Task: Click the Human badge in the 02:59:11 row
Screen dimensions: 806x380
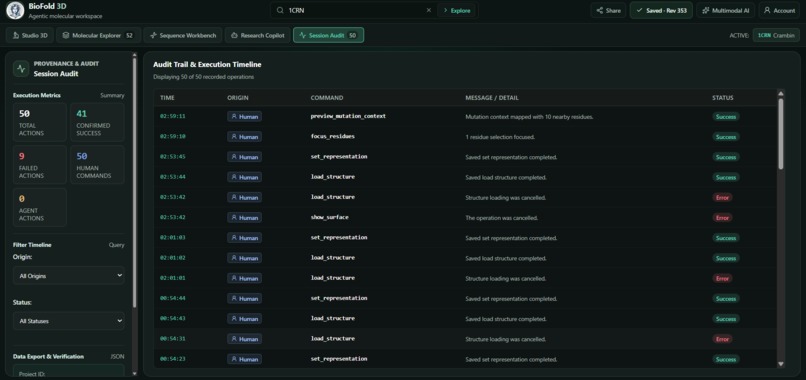Action: click(x=244, y=116)
